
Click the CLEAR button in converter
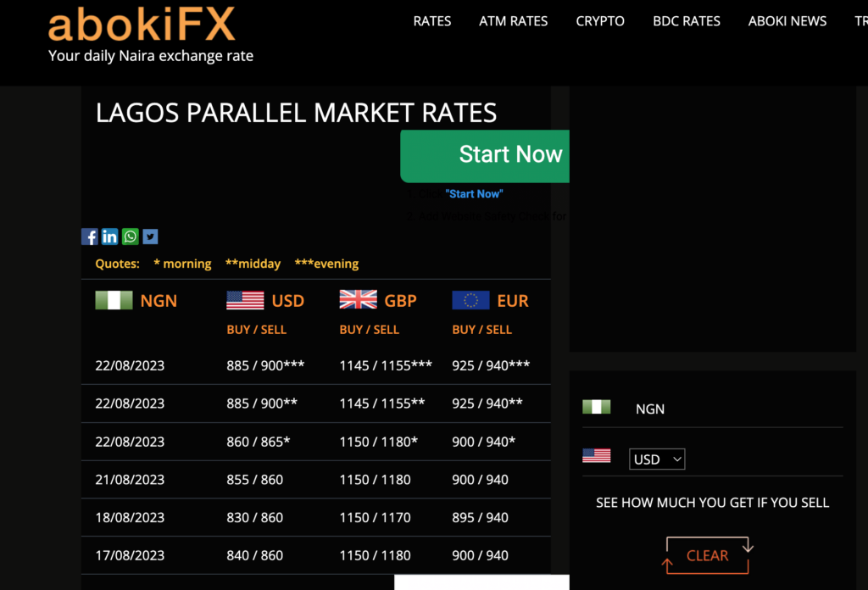707,555
